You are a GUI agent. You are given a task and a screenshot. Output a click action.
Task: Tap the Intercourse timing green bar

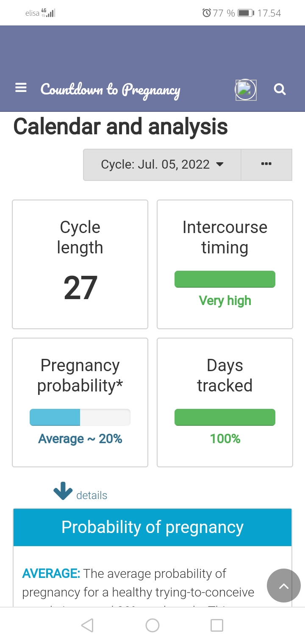225,279
